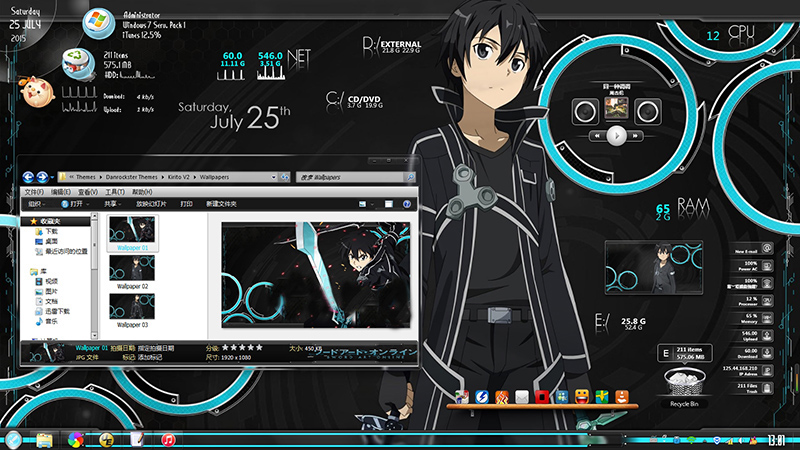Click next track on music player widget
Image resolution: width=800 pixels, height=450 pixels.
pos(636,136)
